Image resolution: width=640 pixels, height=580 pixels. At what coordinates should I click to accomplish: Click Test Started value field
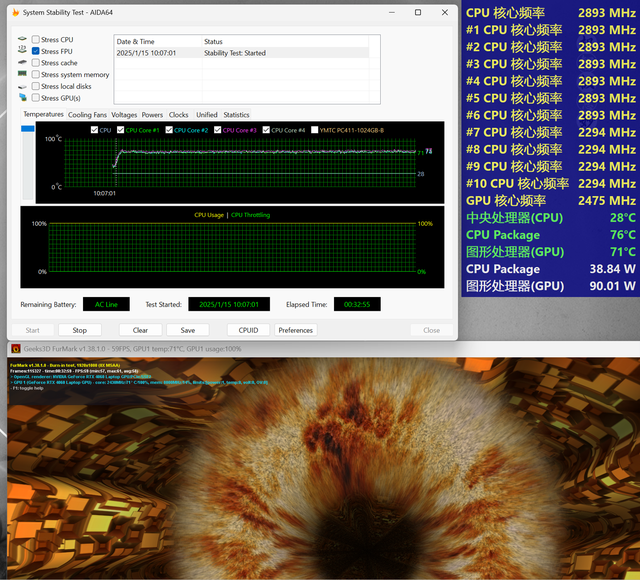click(229, 304)
